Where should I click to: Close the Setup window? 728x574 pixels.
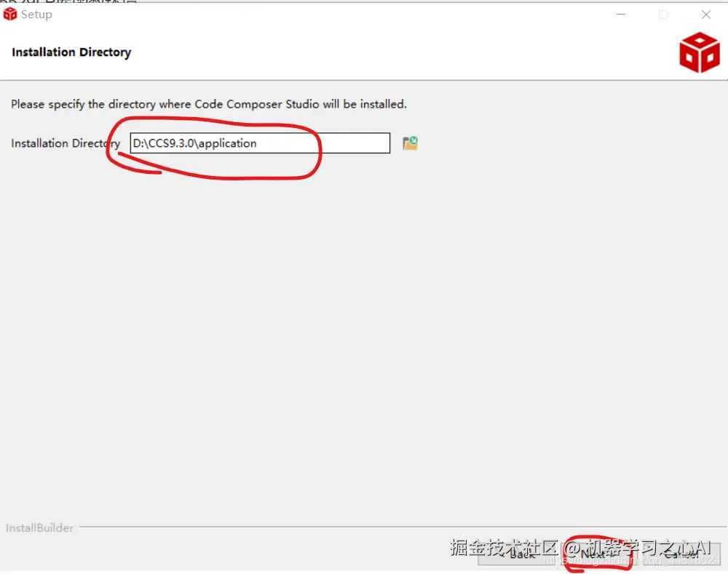[x=705, y=15]
